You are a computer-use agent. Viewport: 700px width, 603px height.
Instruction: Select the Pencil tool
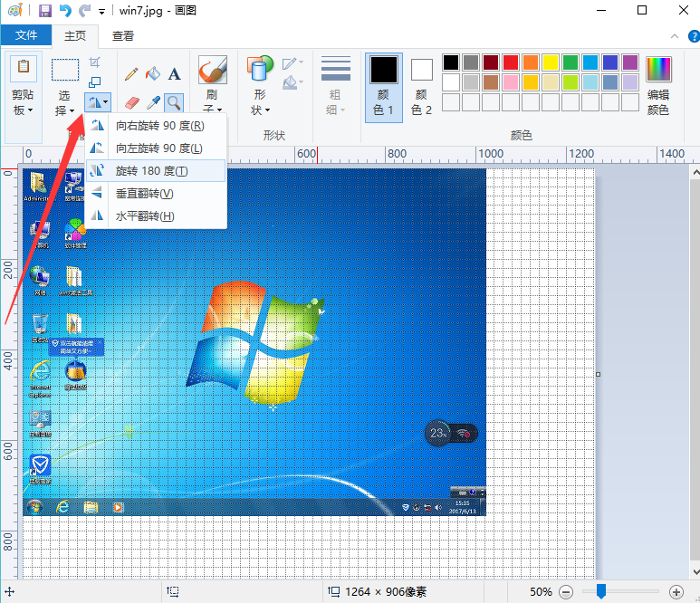pos(131,73)
